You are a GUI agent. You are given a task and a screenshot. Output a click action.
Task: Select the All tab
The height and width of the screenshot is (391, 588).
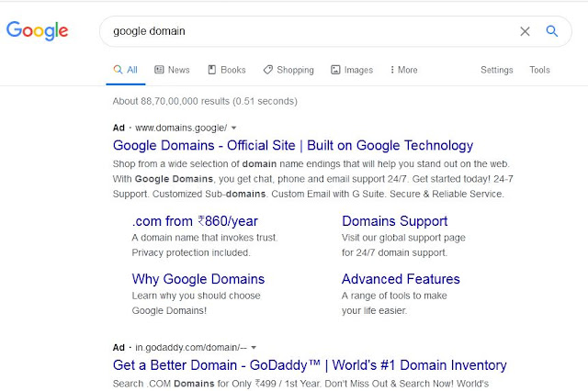pos(125,70)
